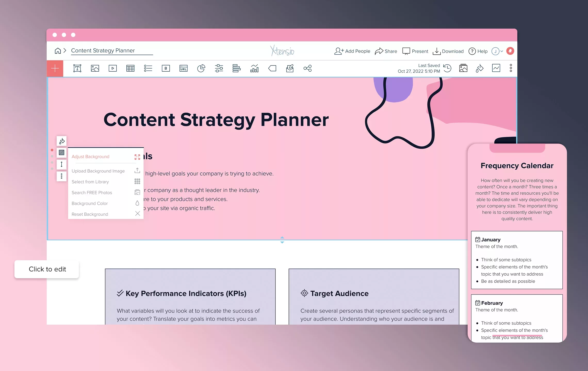Insert a Bulleted List element
This screenshot has width=588, height=371.
pos(148,68)
